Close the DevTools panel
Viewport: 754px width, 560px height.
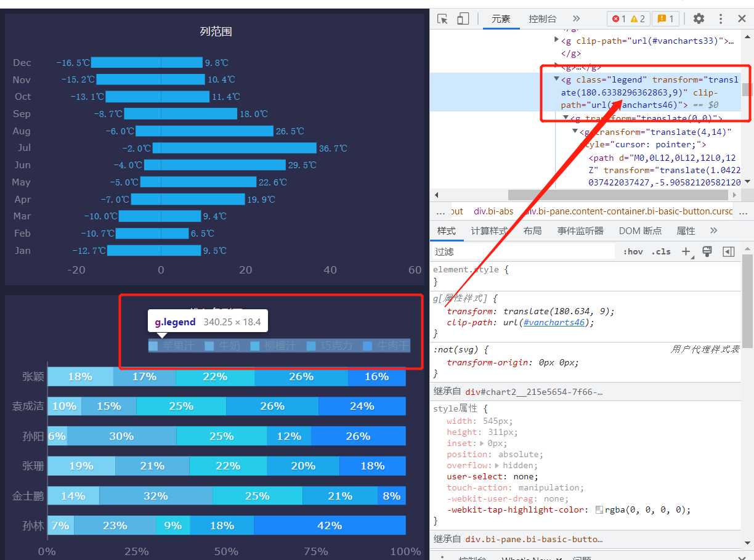742,18
